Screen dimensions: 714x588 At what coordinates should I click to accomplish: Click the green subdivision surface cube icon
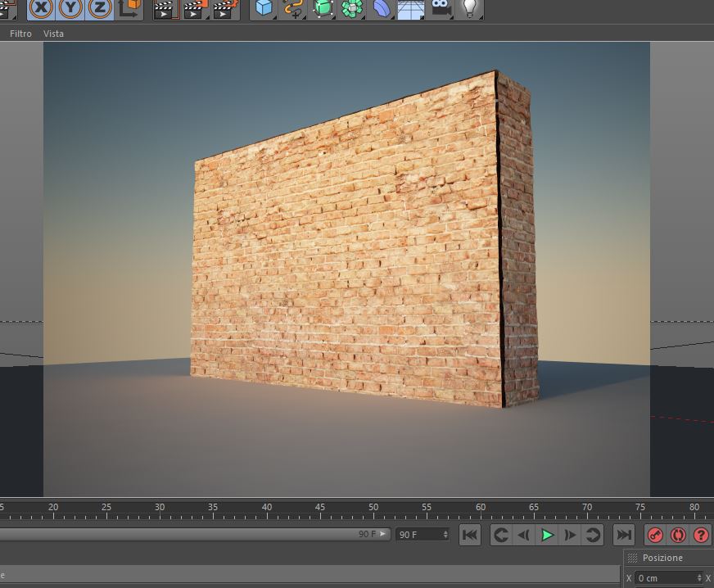pos(323,8)
